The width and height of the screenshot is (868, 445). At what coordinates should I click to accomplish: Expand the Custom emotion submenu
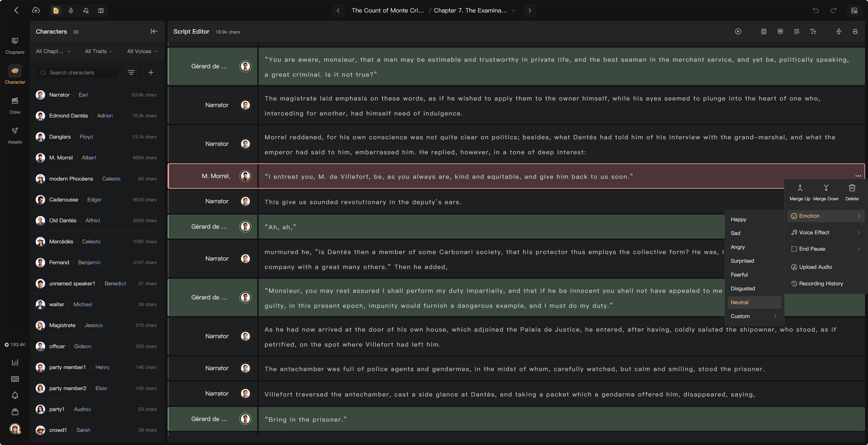click(x=754, y=316)
